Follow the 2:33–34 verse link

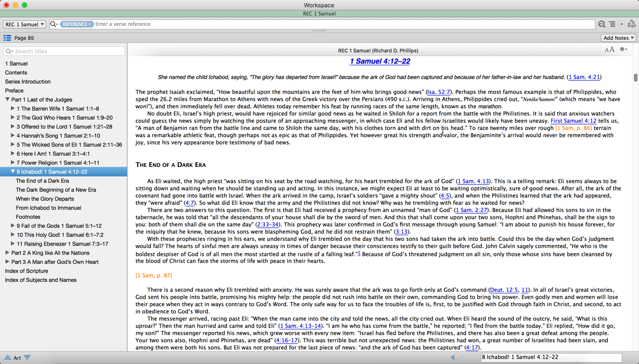click(268, 225)
